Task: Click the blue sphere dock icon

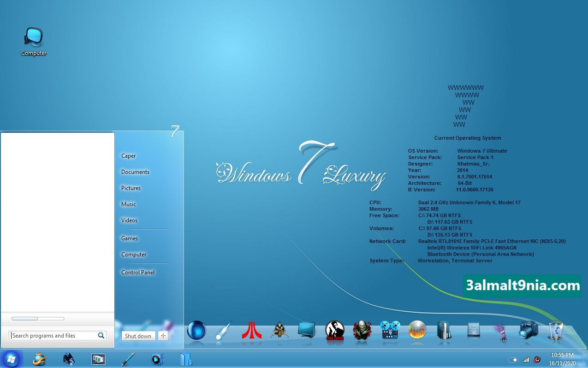Action: (x=196, y=331)
